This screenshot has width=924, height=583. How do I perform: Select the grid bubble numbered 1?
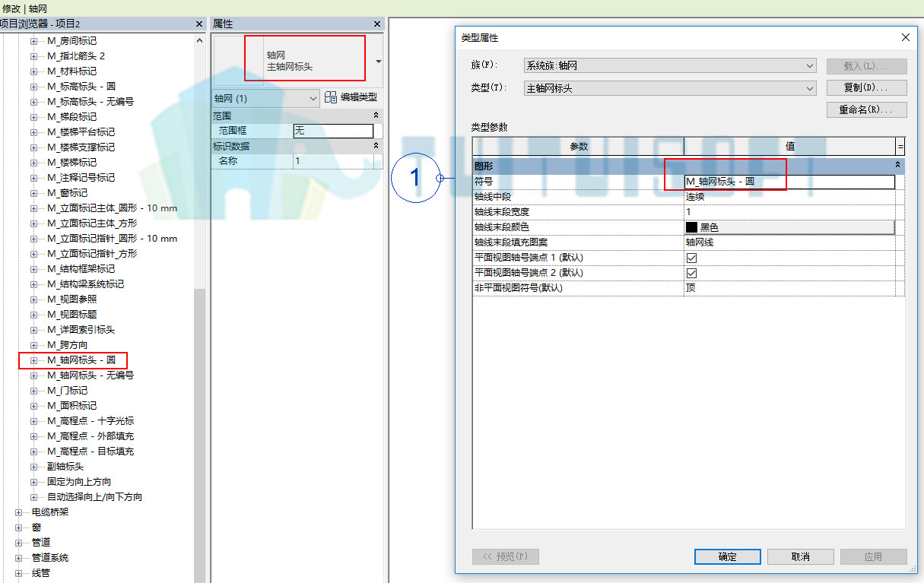[415, 178]
